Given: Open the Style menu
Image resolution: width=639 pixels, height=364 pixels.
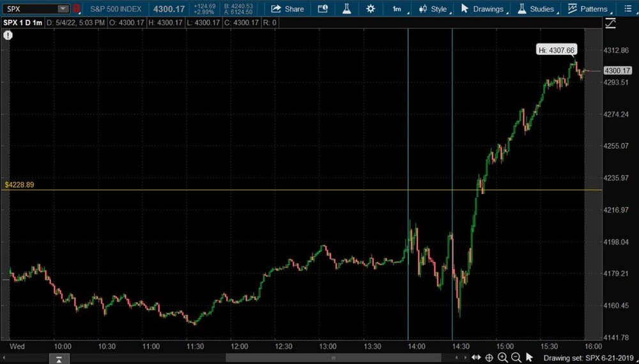Looking at the screenshot, I should tap(433, 9).
